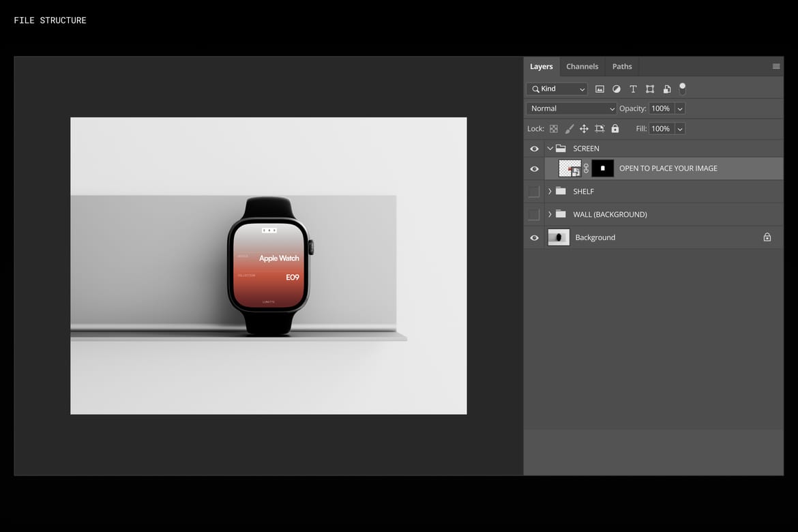The image size is (798, 532).
Task: Select the Background layer name
Action: (595, 238)
